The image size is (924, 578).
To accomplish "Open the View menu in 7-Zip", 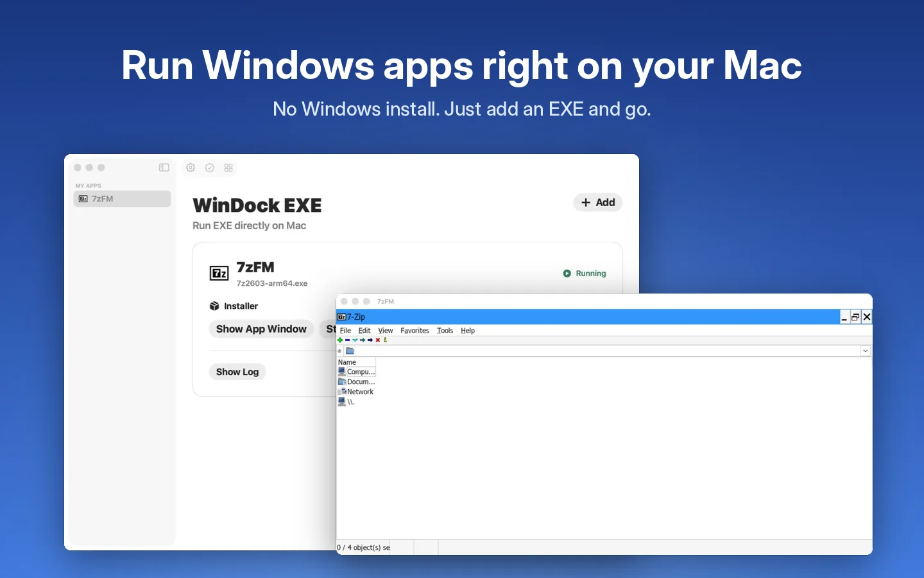I will [x=386, y=331].
